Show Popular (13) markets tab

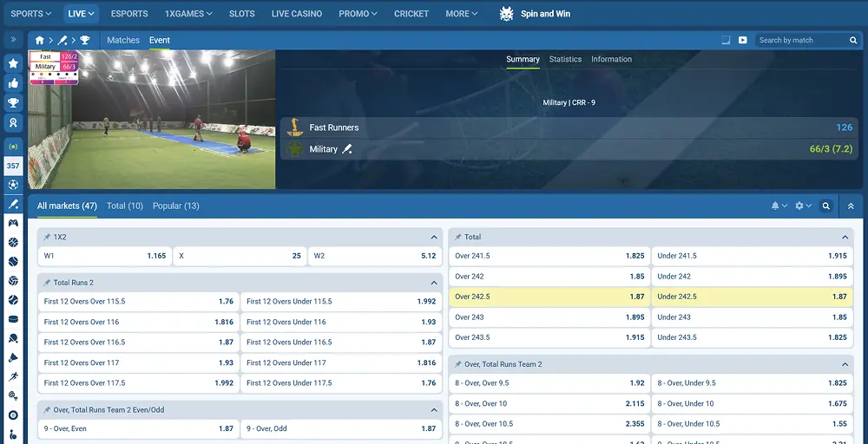point(176,206)
